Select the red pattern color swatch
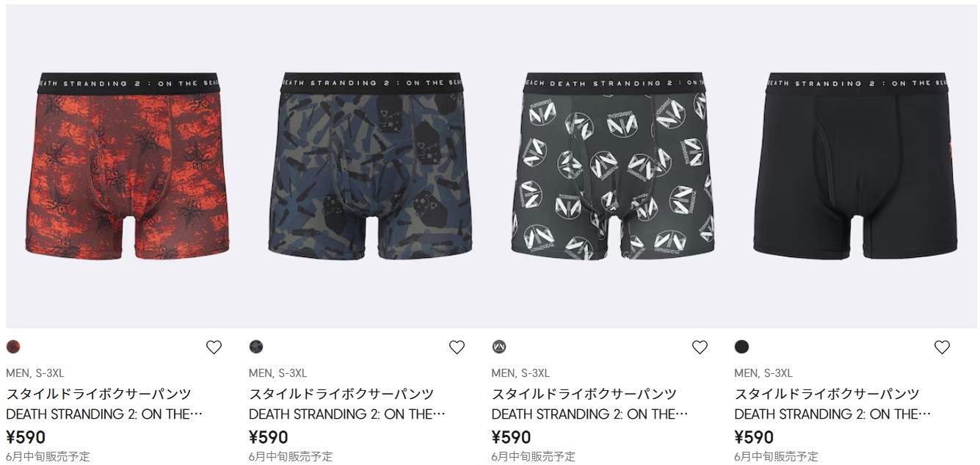 click(x=13, y=347)
